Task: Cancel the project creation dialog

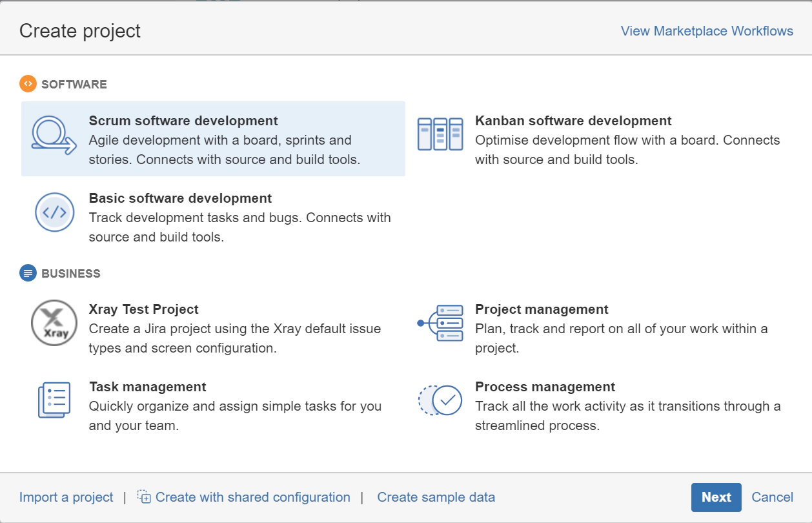Action: point(772,497)
